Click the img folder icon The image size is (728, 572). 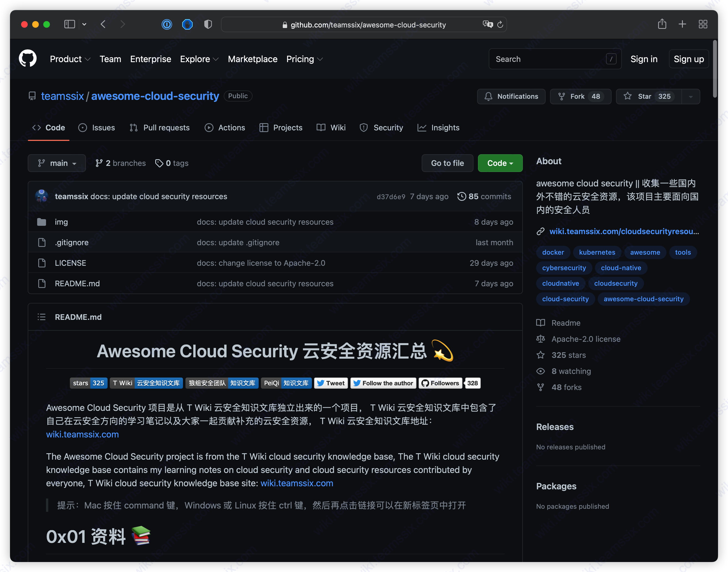(42, 222)
